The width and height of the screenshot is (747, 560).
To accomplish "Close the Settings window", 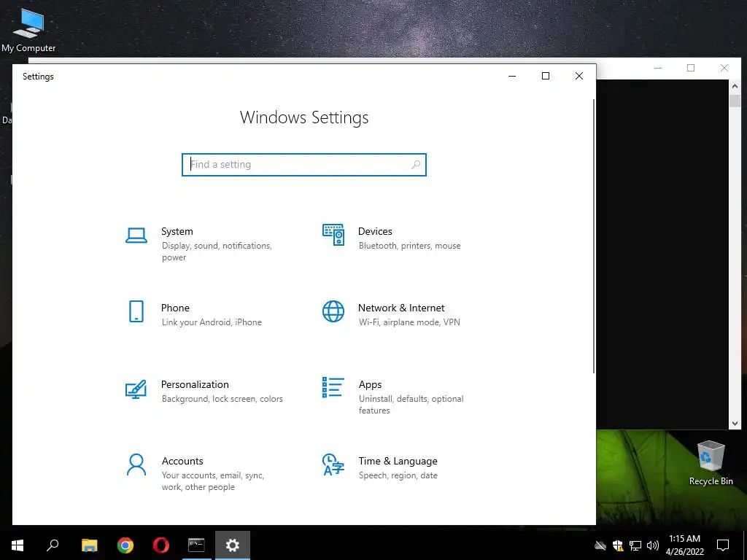I will tap(578, 76).
